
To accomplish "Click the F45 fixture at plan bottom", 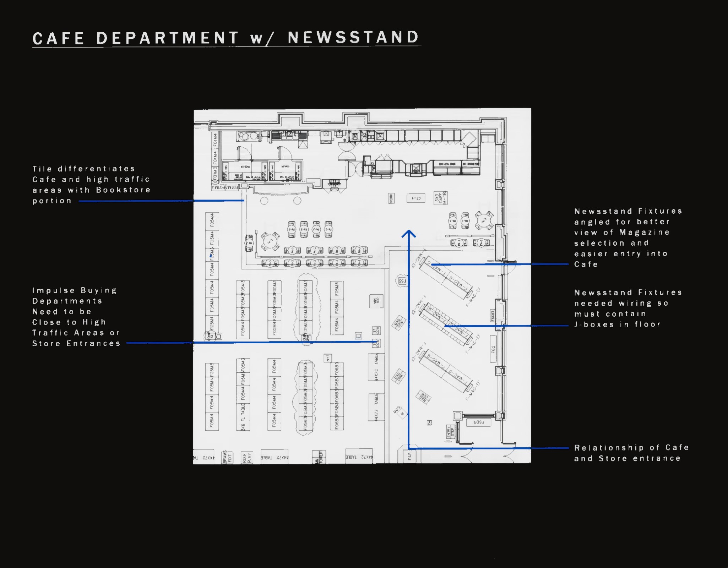I will (x=409, y=456).
